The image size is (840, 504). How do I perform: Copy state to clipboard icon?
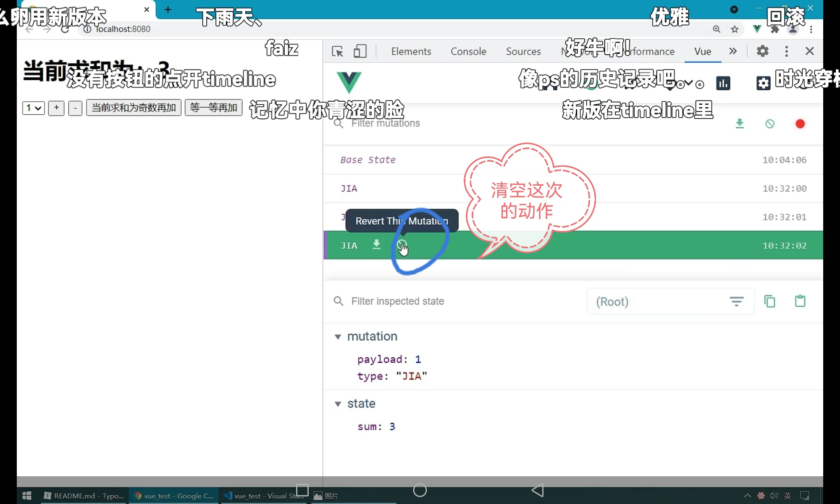[769, 301]
